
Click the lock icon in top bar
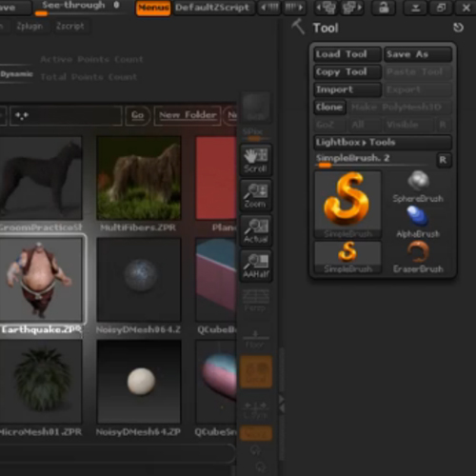[x=384, y=8]
